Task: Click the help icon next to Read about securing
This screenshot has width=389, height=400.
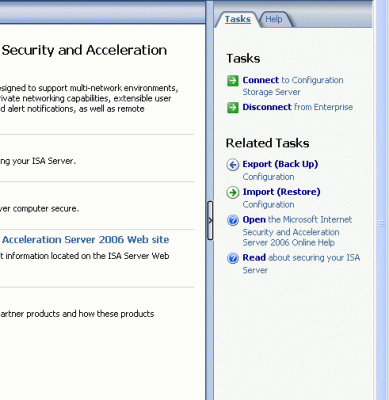Action: (233, 258)
